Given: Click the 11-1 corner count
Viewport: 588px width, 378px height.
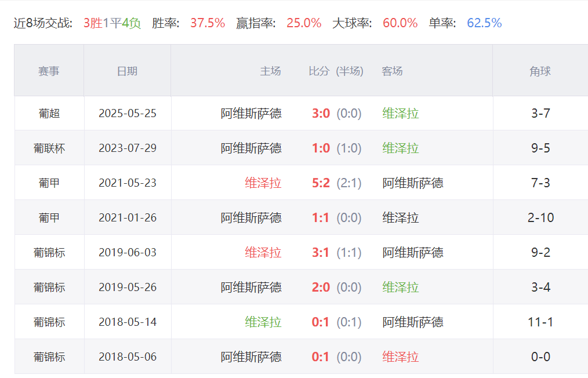Looking at the screenshot, I should (540, 322).
